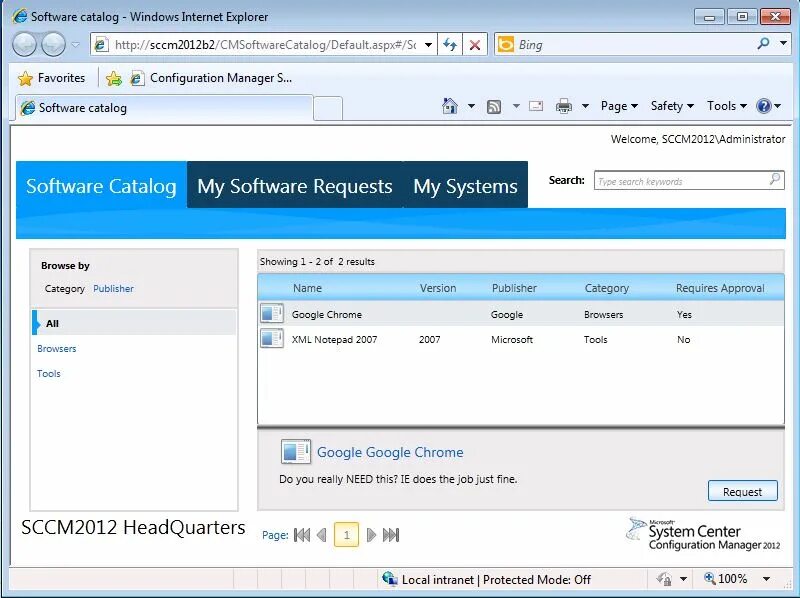
Task: Expand the Feeds dropdown arrow
Action: 516,106
